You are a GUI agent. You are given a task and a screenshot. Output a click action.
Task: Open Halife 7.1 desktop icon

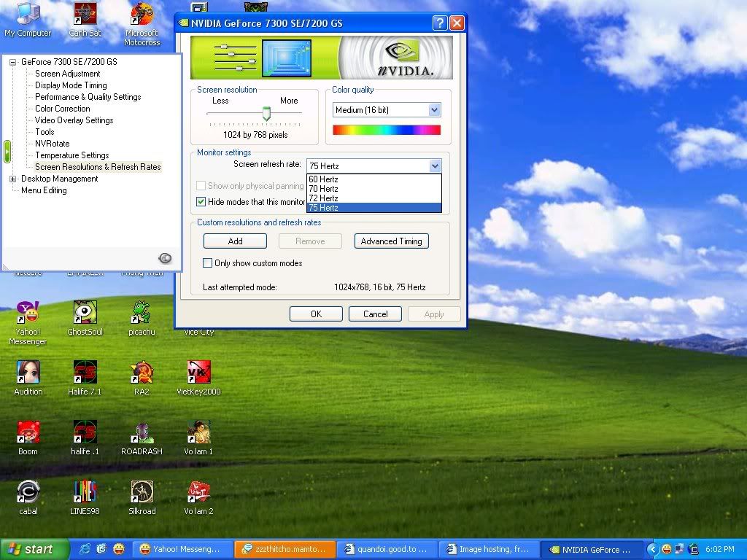point(85,378)
